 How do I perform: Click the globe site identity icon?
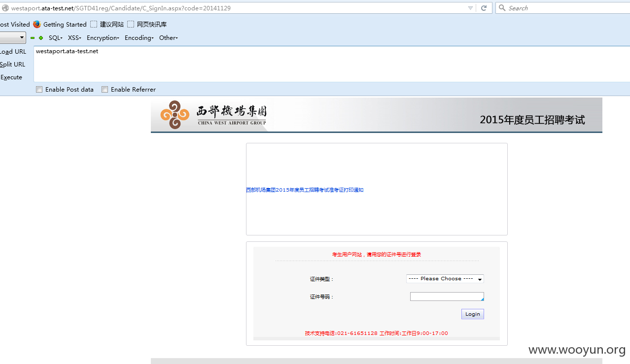pos(5,8)
